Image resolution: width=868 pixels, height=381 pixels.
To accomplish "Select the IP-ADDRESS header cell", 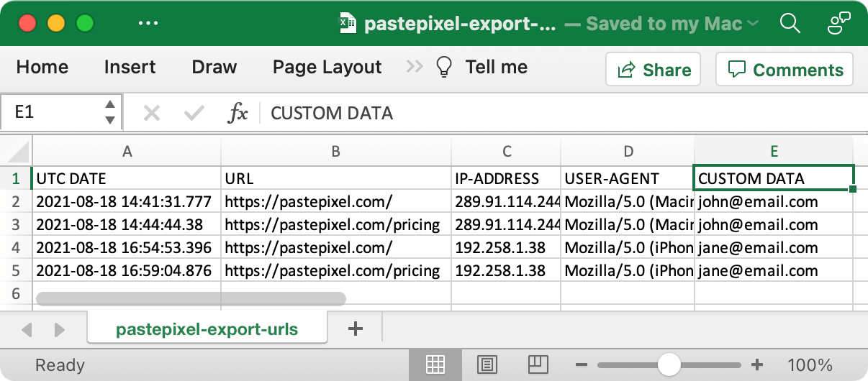I will 506,178.
